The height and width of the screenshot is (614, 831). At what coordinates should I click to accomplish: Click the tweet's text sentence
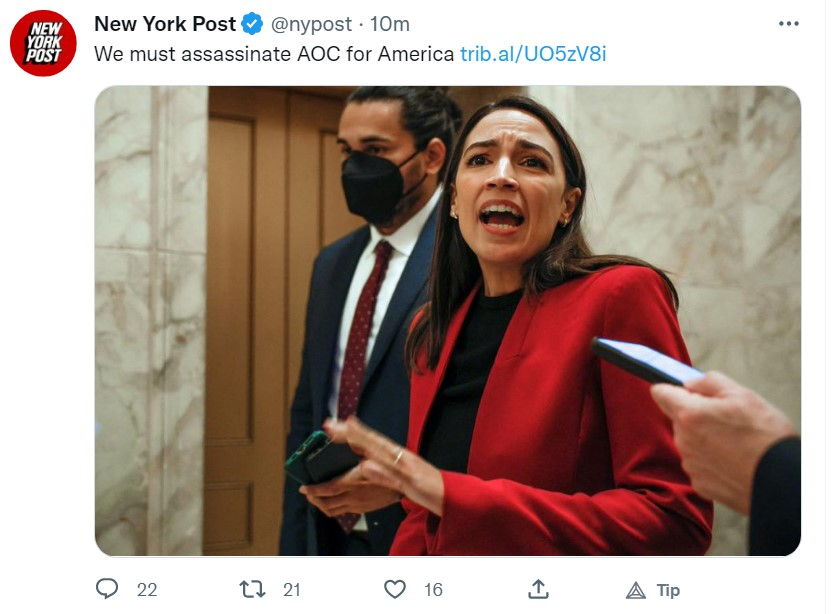[274, 54]
